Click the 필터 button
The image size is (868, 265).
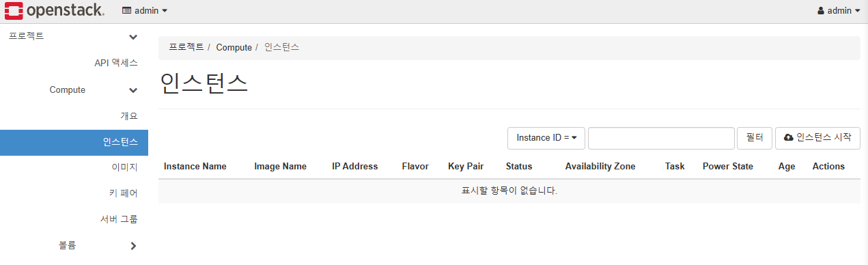point(755,138)
